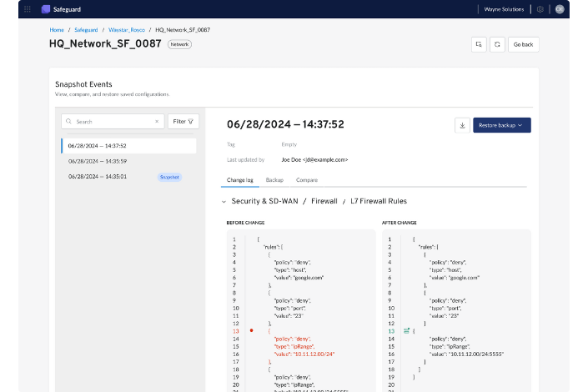Open the Filter options
This screenshot has width=588, height=392.
[183, 122]
